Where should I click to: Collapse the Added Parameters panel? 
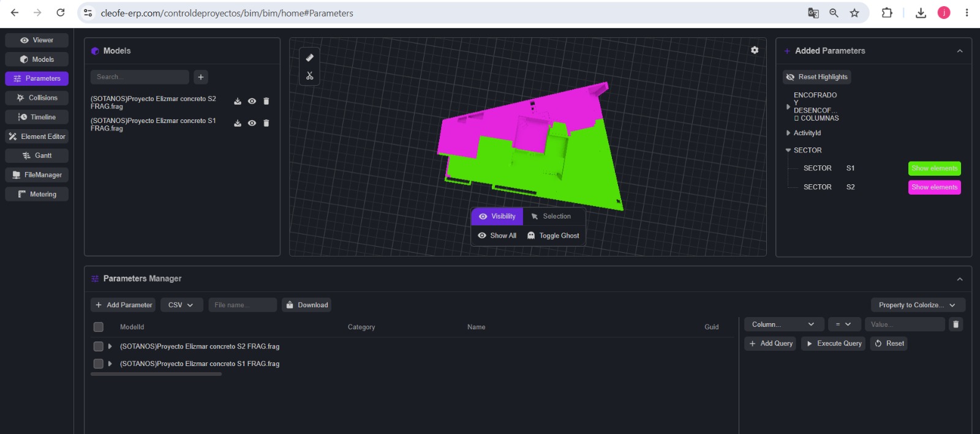point(960,51)
